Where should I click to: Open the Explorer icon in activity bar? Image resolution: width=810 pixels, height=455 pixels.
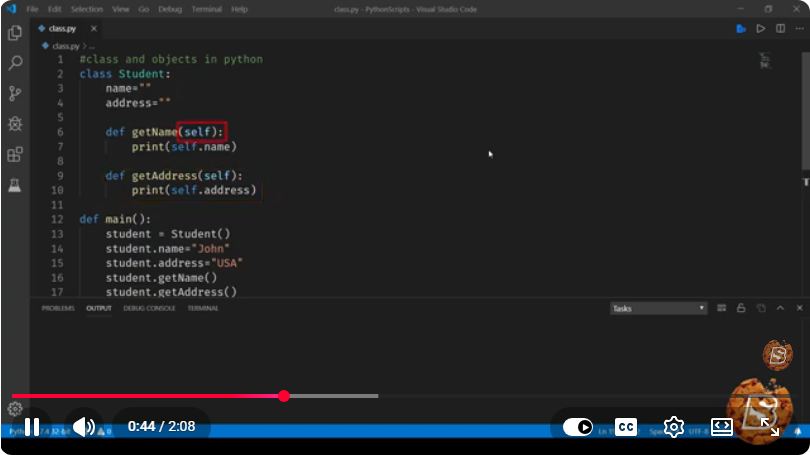[15, 33]
